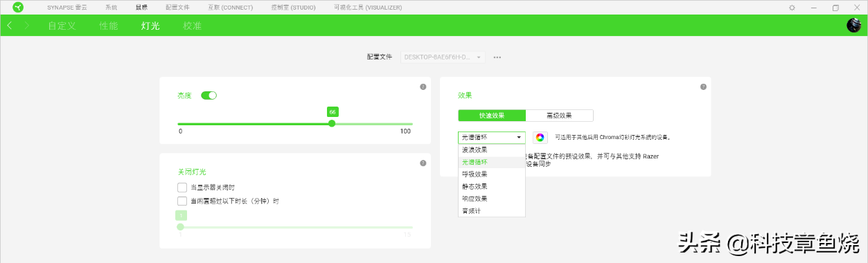This screenshot has height=263, width=868.
Task: Select 快速效果 button
Action: click(x=492, y=116)
